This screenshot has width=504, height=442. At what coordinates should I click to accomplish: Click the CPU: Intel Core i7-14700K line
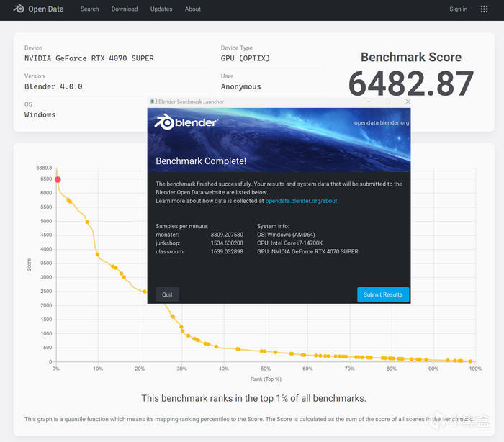point(289,243)
